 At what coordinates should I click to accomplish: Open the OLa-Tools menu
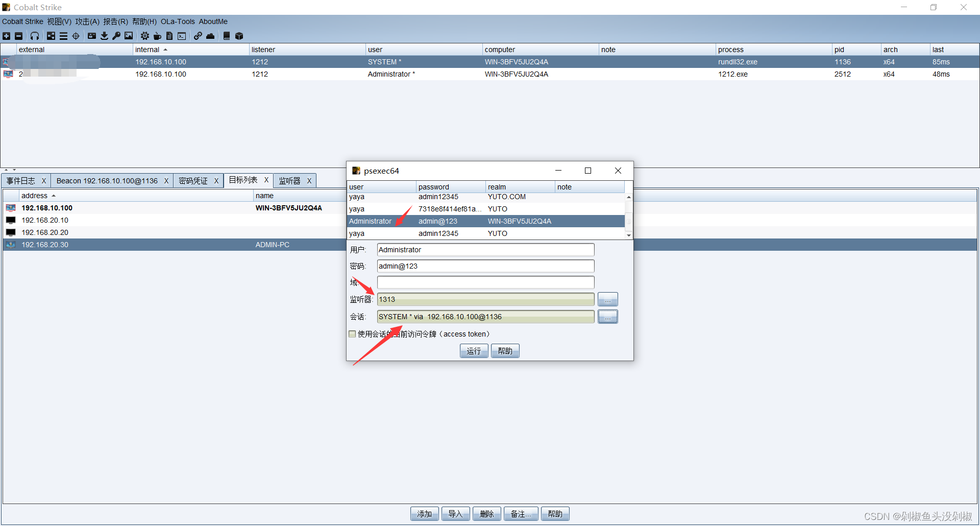178,21
